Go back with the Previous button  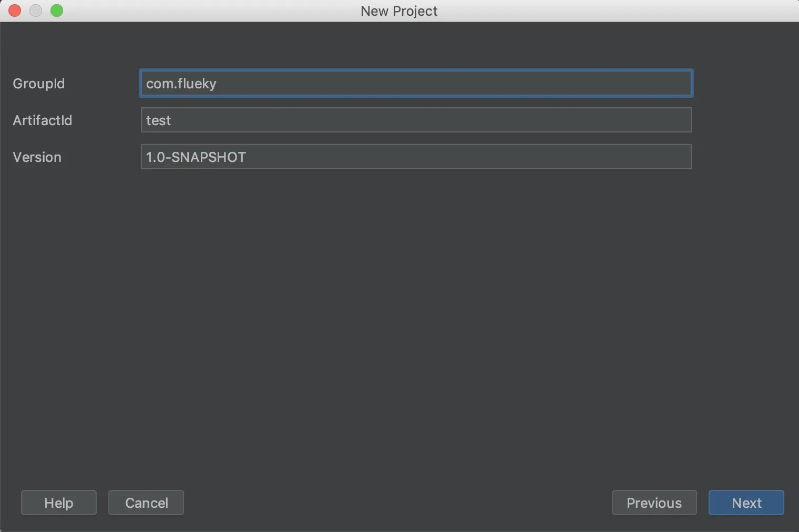(654, 503)
